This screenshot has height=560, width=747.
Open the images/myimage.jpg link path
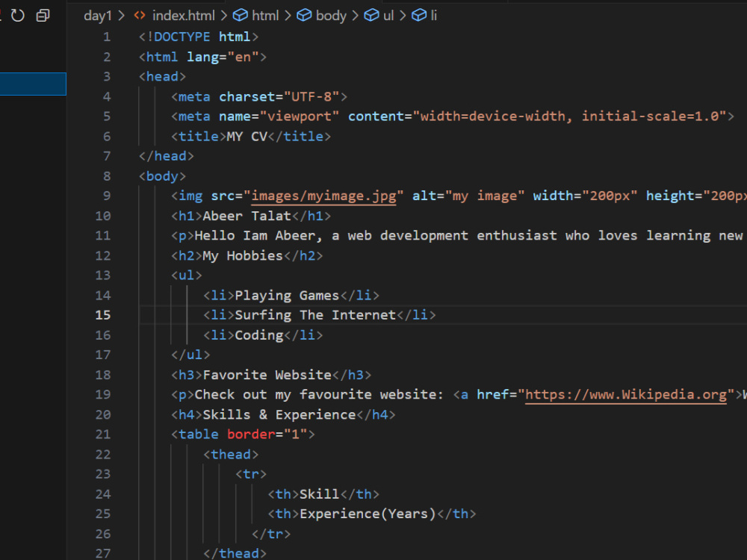coord(324,196)
